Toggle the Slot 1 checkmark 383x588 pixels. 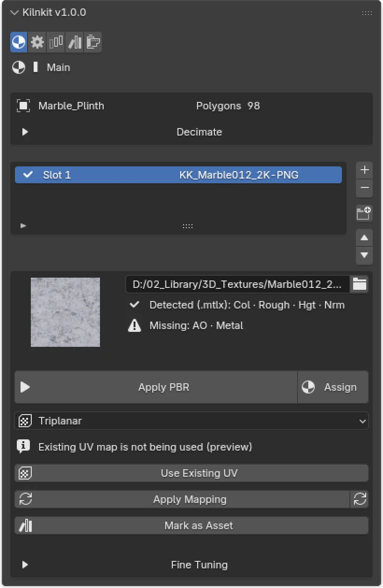28,175
